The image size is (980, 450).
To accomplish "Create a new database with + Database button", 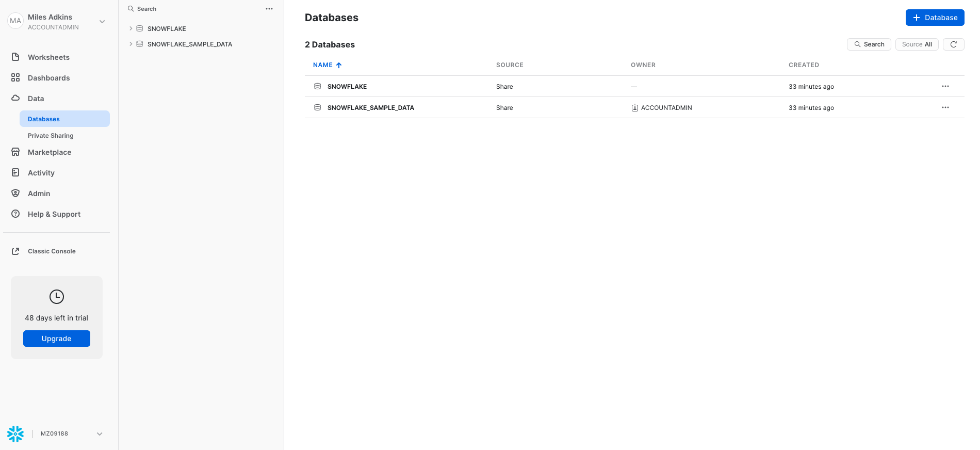I will (935, 18).
